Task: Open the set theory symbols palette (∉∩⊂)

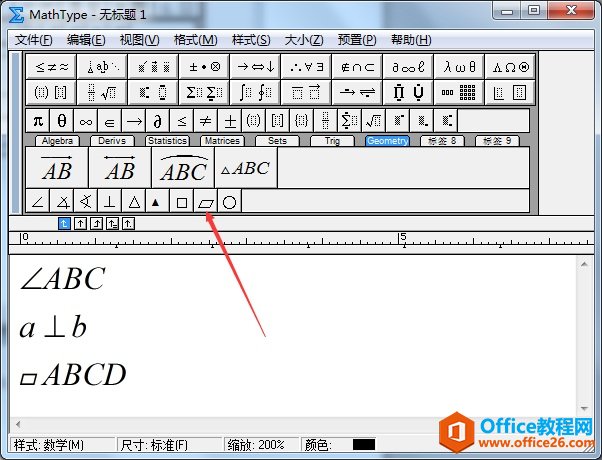Action: pos(357,67)
